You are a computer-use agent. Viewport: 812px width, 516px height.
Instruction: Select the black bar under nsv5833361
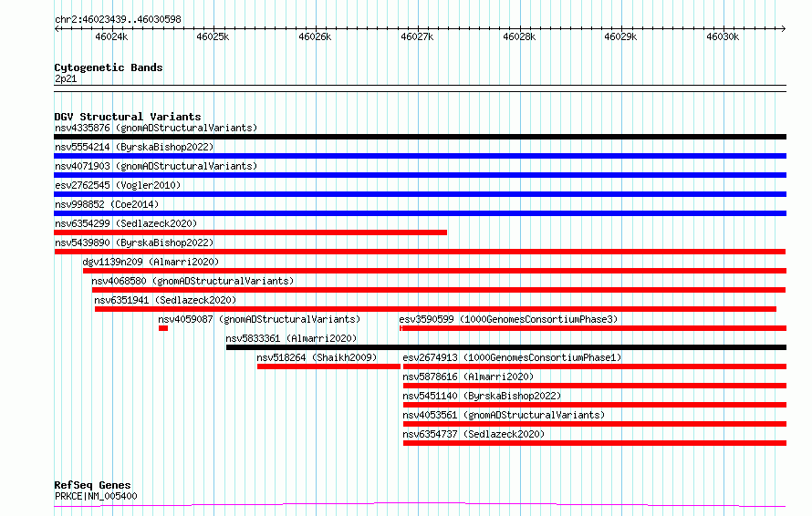point(506,347)
